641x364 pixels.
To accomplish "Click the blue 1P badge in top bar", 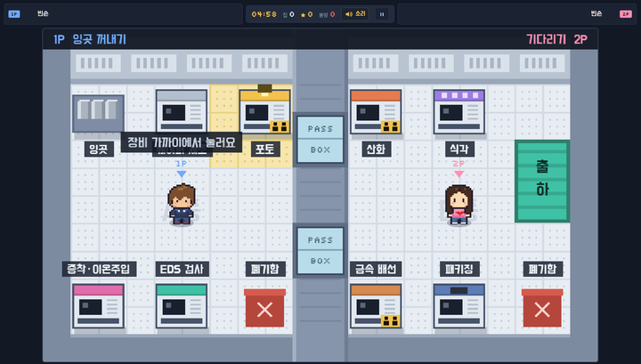I will [x=14, y=14].
